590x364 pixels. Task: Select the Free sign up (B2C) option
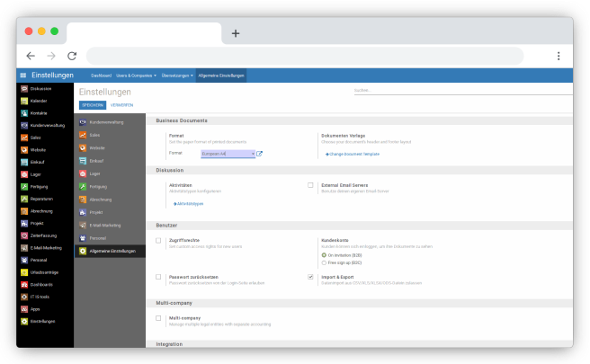pos(324,263)
